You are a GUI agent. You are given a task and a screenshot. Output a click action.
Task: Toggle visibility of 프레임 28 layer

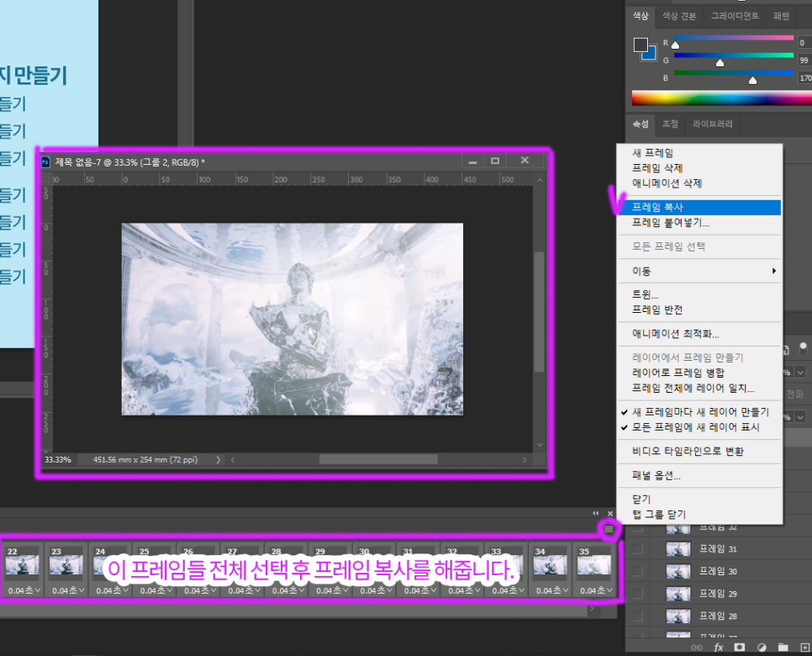[637, 616]
